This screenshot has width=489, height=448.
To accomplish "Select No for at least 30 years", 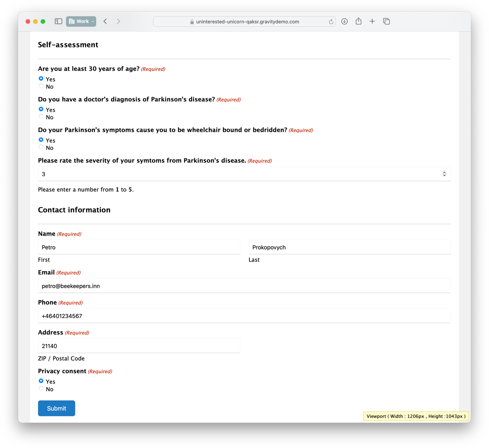I will point(41,86).
